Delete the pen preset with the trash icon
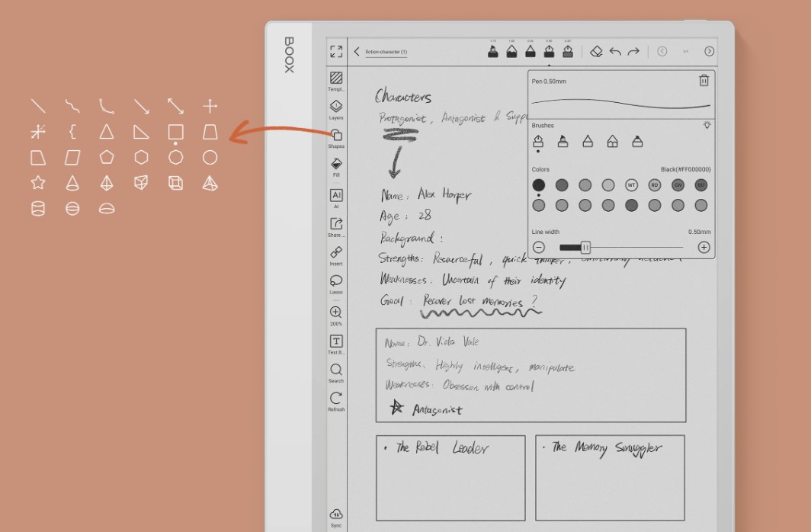Viewport: 811px width, 532px height. pyautogui.click(x=704, y=80)
